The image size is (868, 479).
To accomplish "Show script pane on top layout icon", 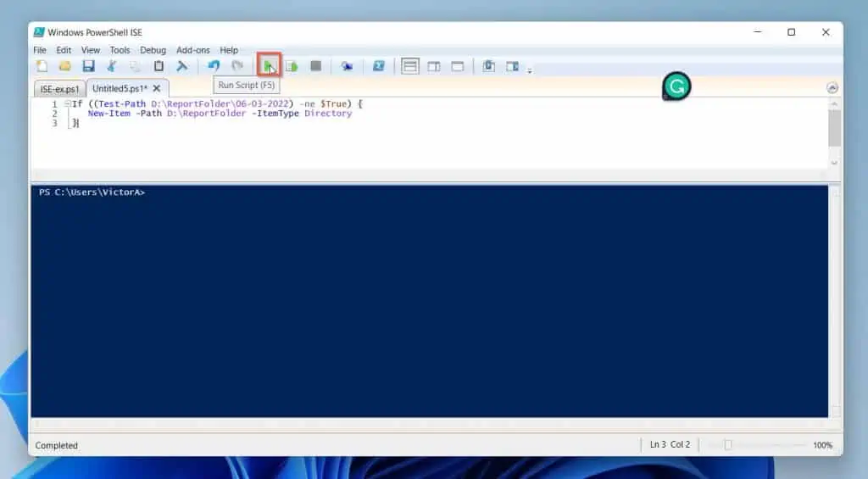I will coord(409,66).
